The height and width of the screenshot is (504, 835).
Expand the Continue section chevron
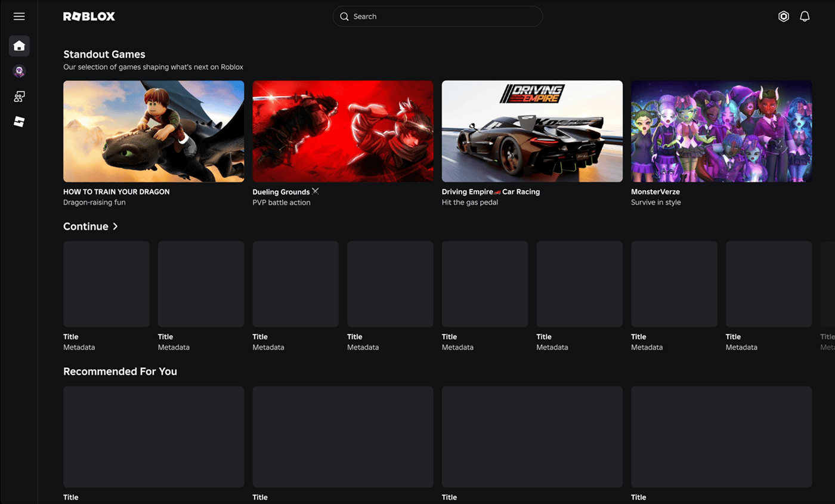[115, 227]
